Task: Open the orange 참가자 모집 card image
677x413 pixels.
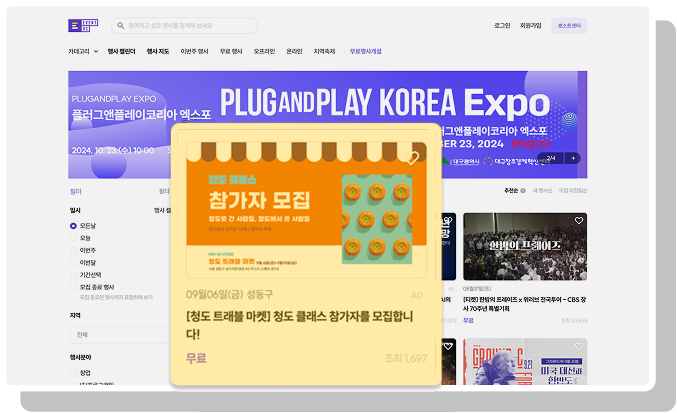Action: coord(307,210)
